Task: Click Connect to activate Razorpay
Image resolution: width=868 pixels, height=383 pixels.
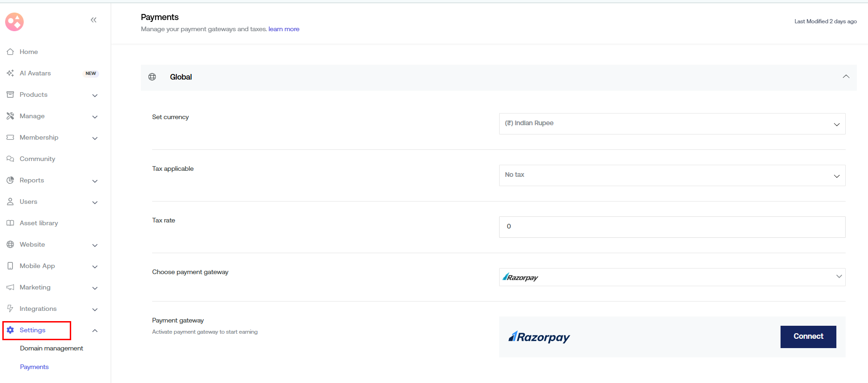Action: coord(808,336)
